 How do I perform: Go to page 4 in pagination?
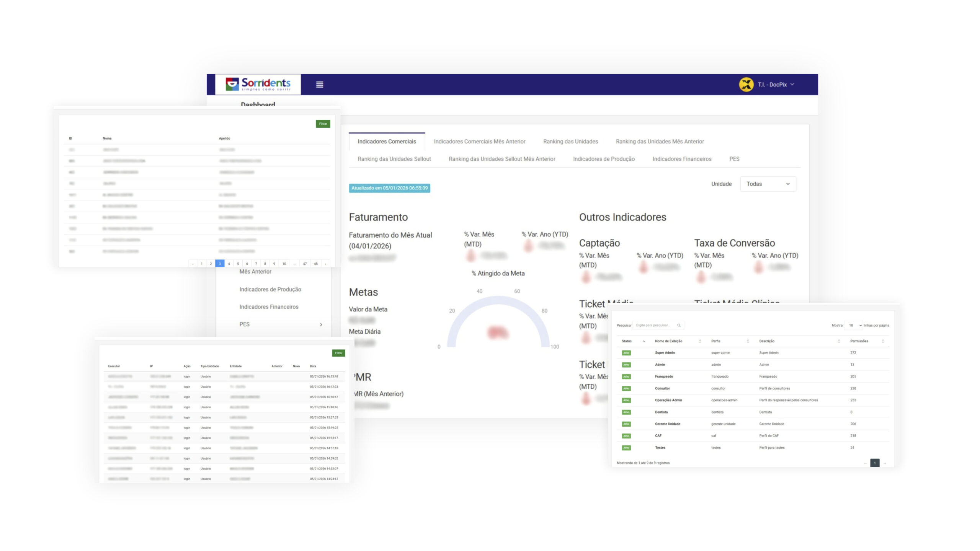pos(229,264)
